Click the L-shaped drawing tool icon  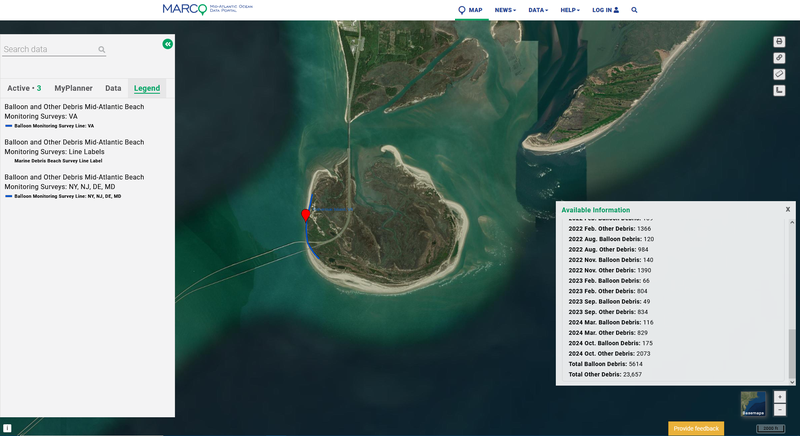pyautogui.click(x=779, y=90)
